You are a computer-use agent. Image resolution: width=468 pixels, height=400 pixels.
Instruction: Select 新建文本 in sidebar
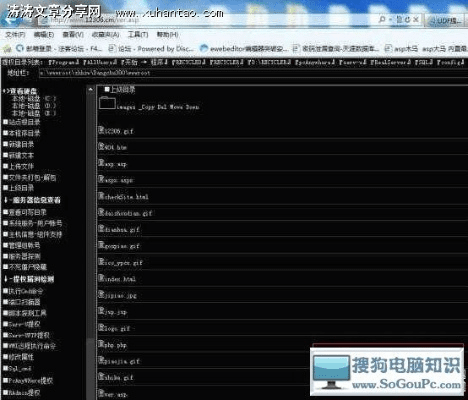(x=19, y=155)
